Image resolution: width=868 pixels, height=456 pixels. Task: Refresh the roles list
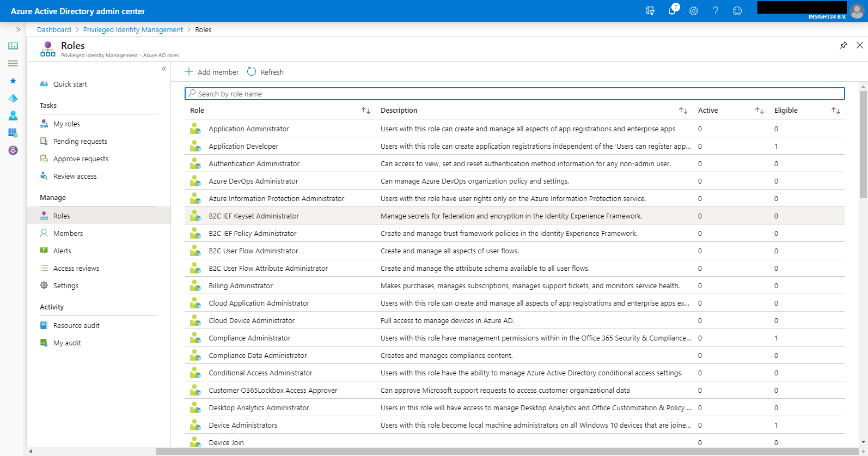[265, 72]
